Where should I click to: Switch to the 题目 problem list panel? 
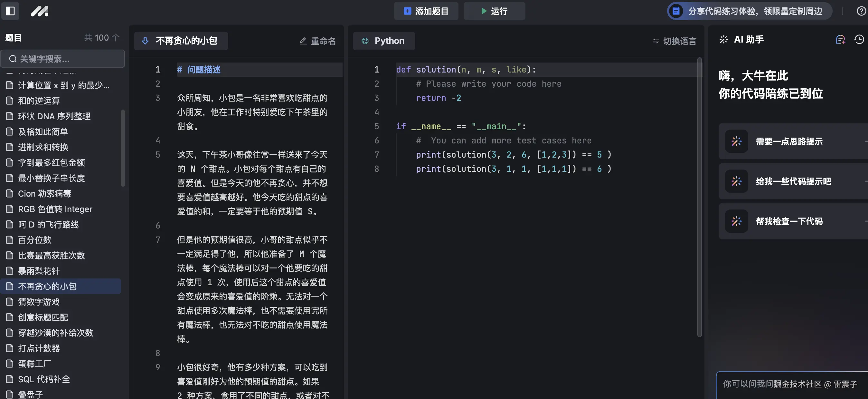pyautogui.click(x=13, y=37)
